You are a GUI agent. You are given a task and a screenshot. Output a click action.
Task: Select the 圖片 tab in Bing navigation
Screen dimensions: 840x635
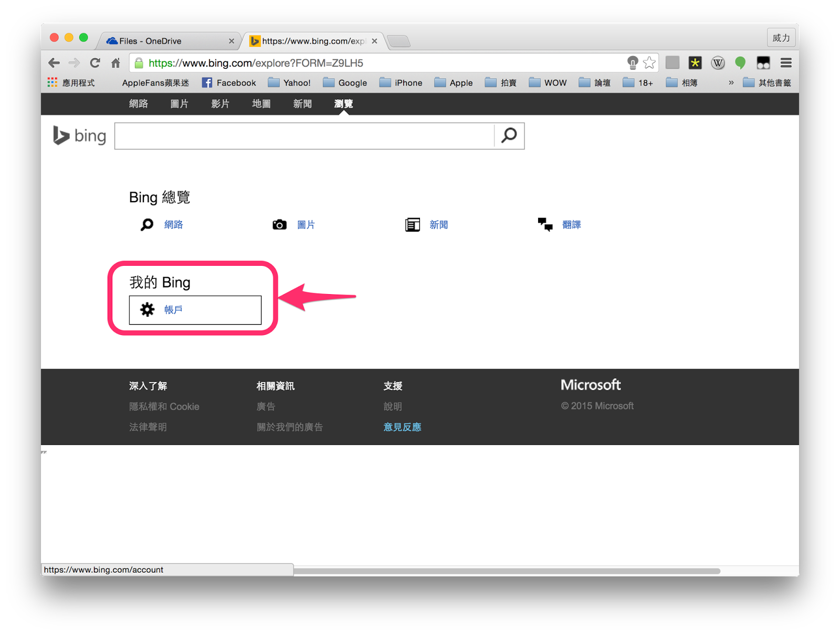(x=179, y=103)
